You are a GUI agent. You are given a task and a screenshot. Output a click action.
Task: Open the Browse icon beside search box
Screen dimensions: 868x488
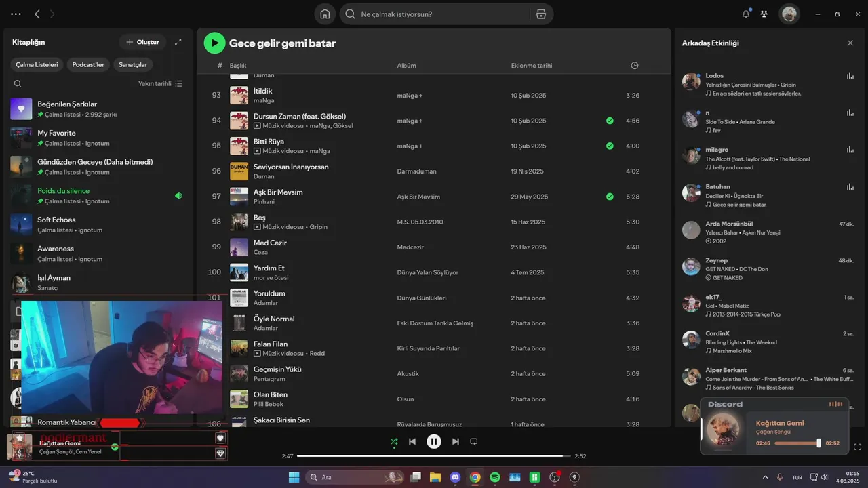[x=540, y=14]
